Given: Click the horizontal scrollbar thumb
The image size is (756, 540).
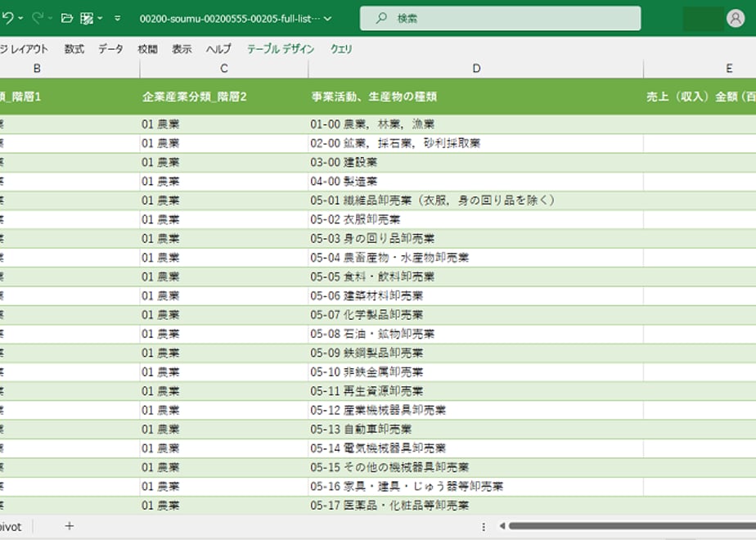Looking at the screenshot, I should click(632, 526).
